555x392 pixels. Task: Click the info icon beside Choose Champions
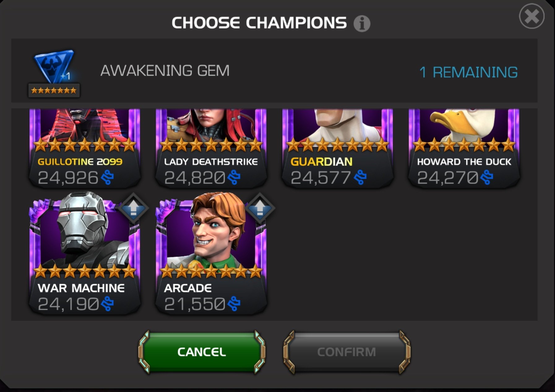[362, 23]
